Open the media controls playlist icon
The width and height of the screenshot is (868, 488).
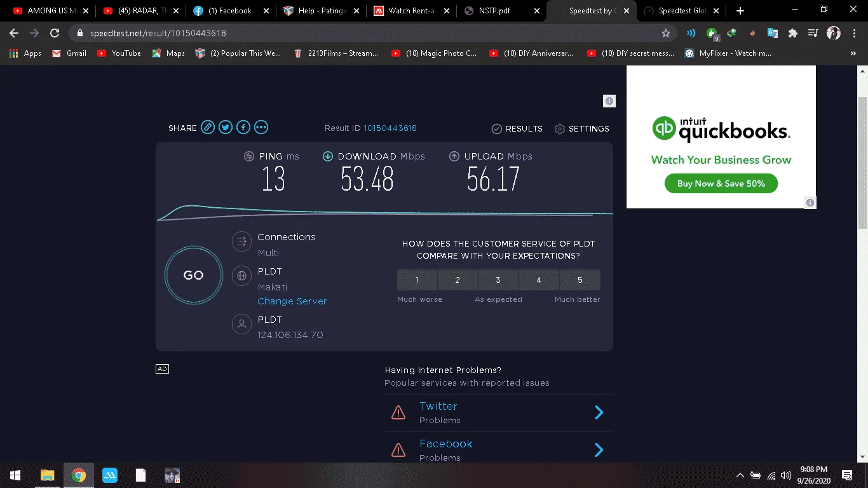813,33
